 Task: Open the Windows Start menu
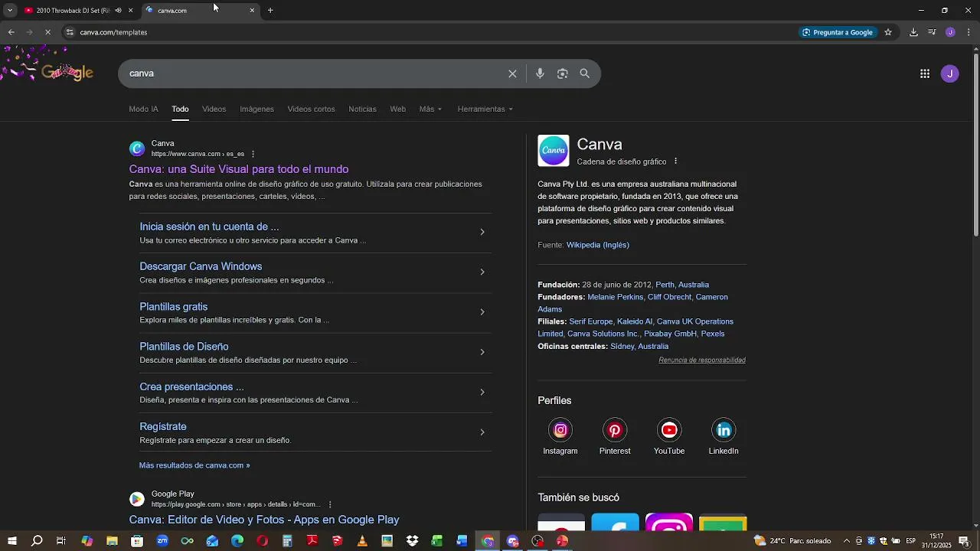(12, 541)
